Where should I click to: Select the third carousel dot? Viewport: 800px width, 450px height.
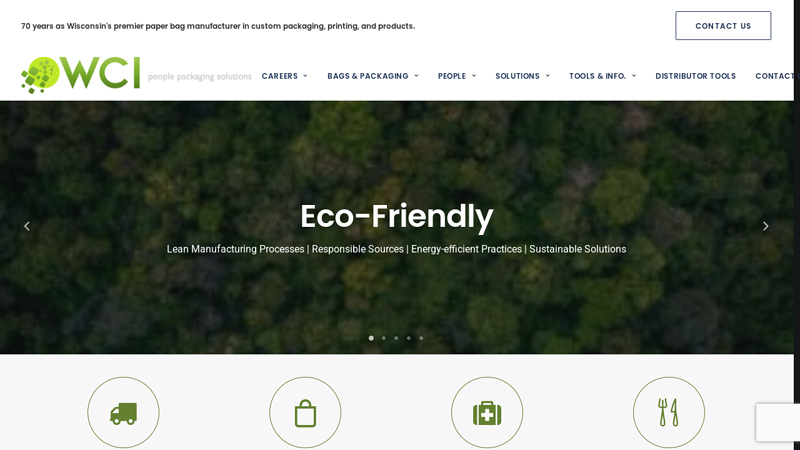pos(396,338)
